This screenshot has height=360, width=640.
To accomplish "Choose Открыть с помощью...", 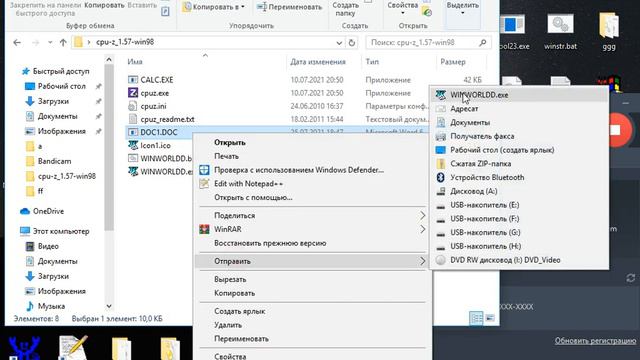I will click(253, 198).
